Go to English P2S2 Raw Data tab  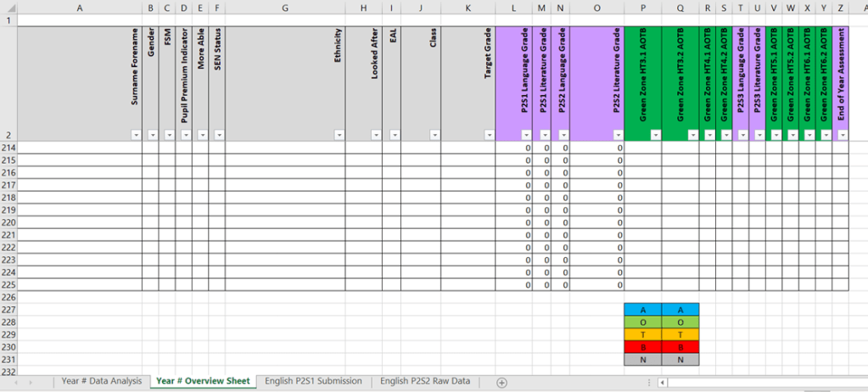(x=424, y=382)
